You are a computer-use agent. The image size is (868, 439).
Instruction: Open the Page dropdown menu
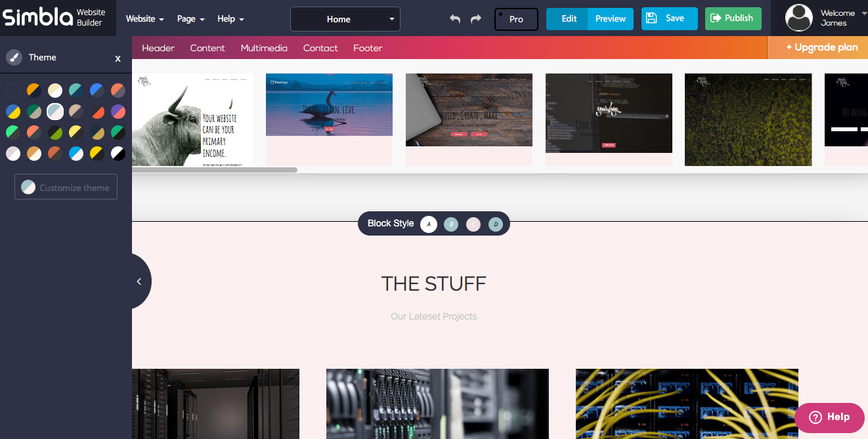[x=190, y=18]
